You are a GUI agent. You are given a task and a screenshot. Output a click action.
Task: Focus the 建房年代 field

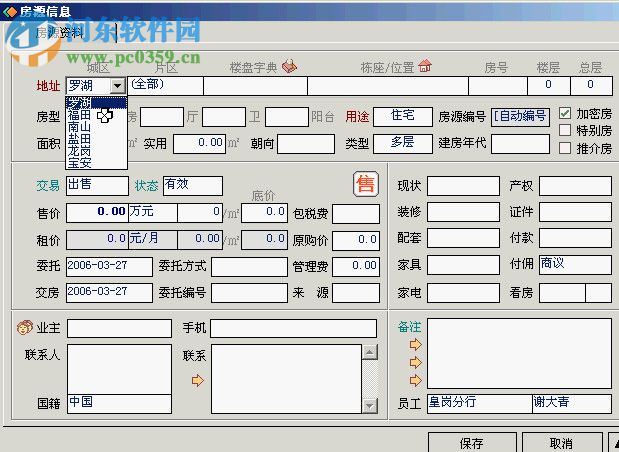coord(520,143)
